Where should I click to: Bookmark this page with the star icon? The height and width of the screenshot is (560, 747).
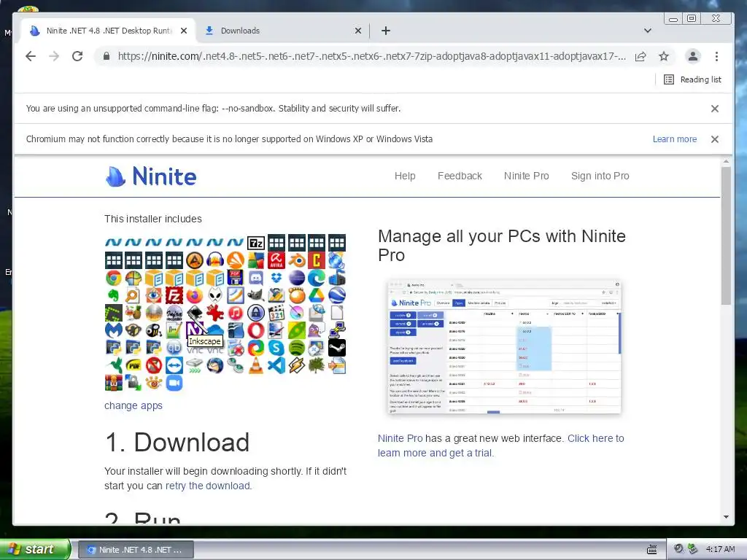click(664, 56)
